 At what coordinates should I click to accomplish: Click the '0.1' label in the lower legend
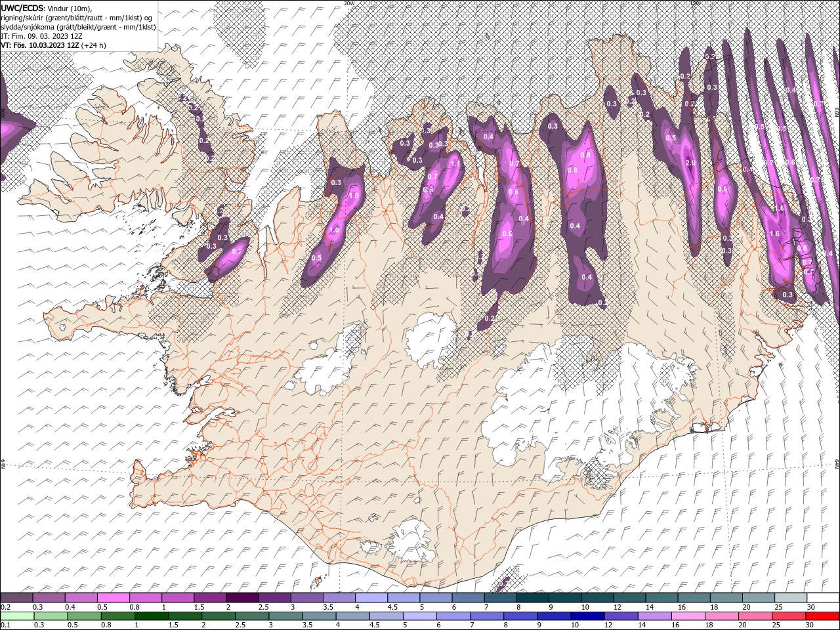pos(5,625)
